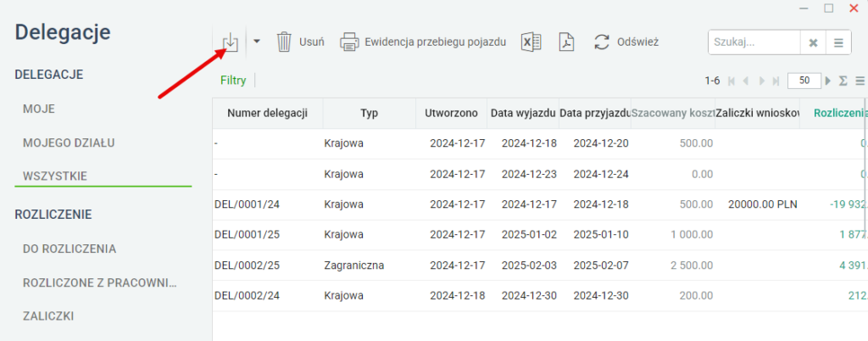Image resolution: width=868 pixels, height=341 pixels.
Task: Open column settings menu beside sigma
Action: pos(860,81)
